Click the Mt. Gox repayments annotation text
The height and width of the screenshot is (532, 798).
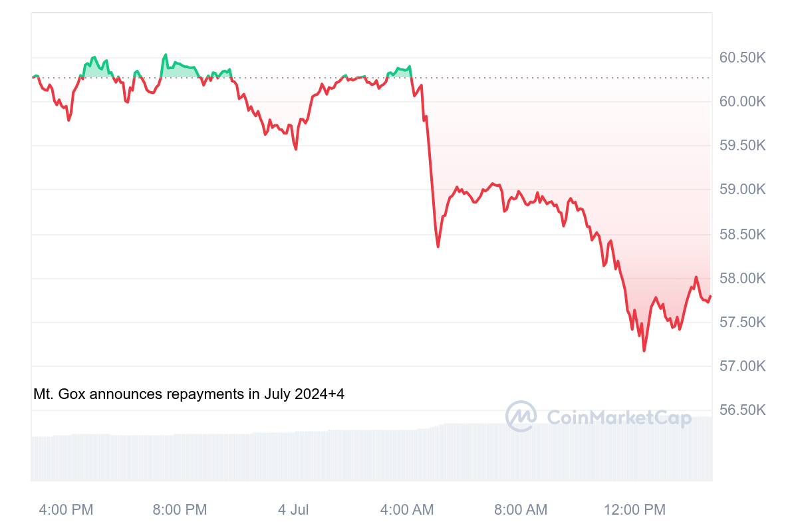(189, 394)
